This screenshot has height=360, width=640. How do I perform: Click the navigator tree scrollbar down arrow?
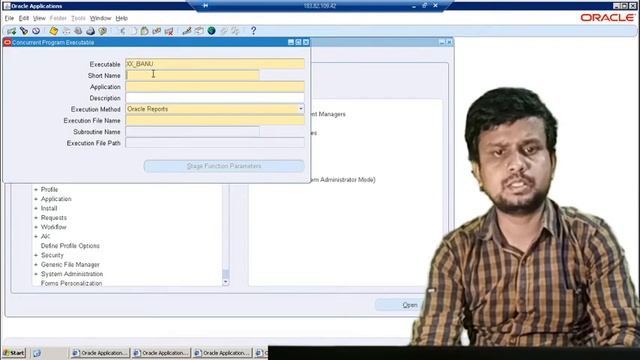226,282
